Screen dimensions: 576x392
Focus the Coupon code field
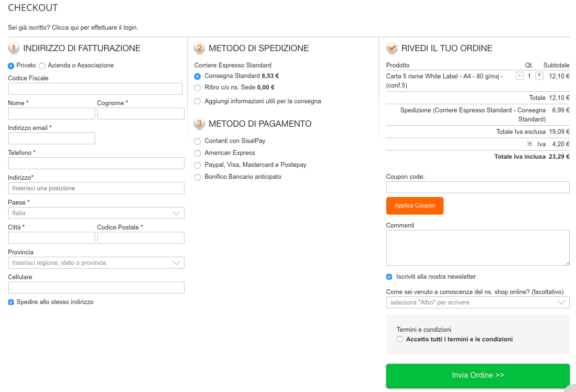(x=478, y=187)
